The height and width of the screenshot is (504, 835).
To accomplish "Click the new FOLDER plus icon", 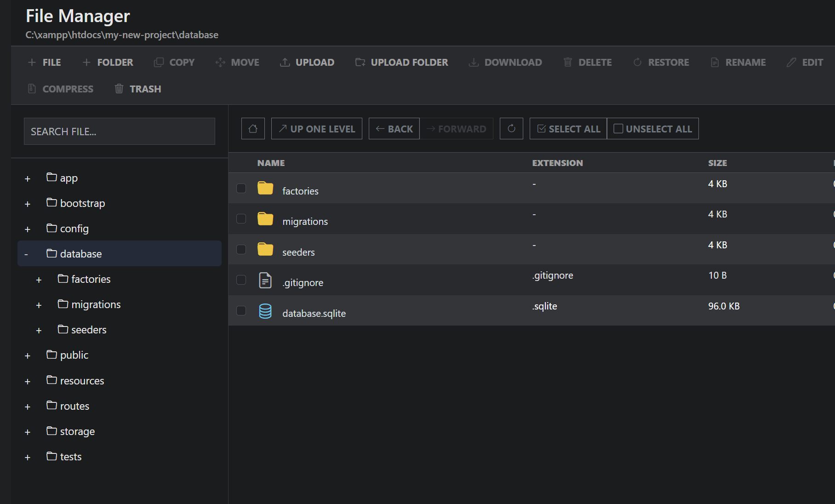I will 86,62.
